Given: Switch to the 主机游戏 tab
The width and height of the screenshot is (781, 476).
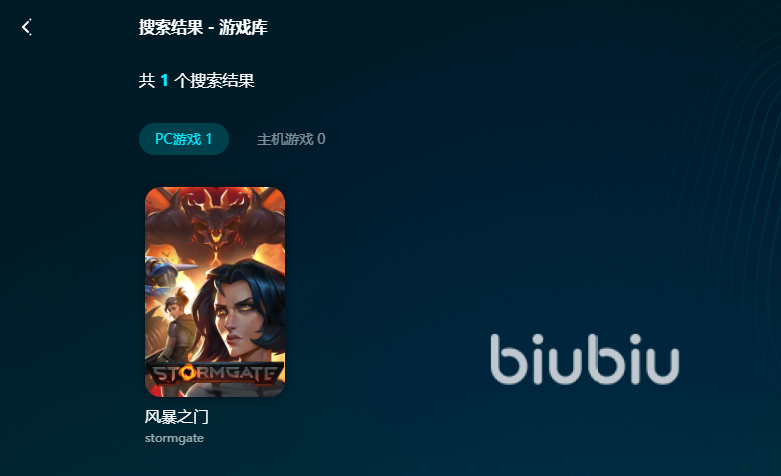Looking at the screenshot, I should (291, 139).
